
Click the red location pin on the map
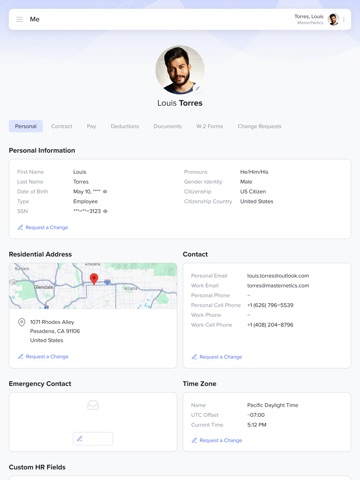point(94,279)
